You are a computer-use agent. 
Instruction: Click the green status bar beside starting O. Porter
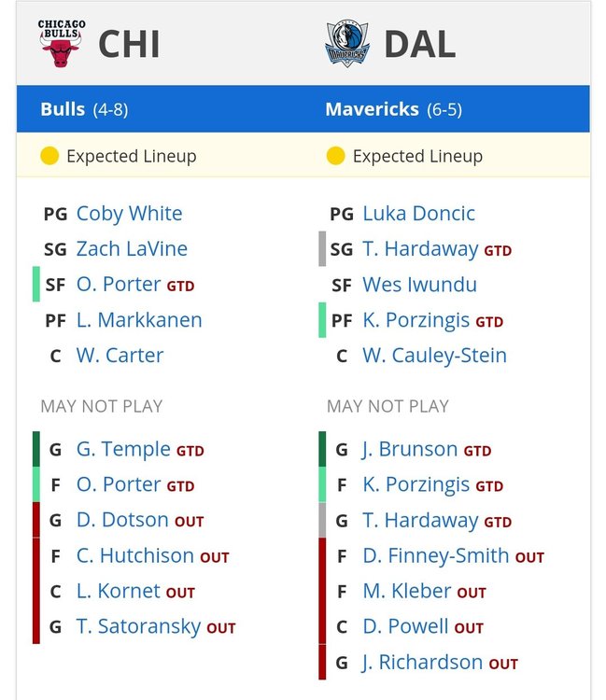tap(36, 285)
